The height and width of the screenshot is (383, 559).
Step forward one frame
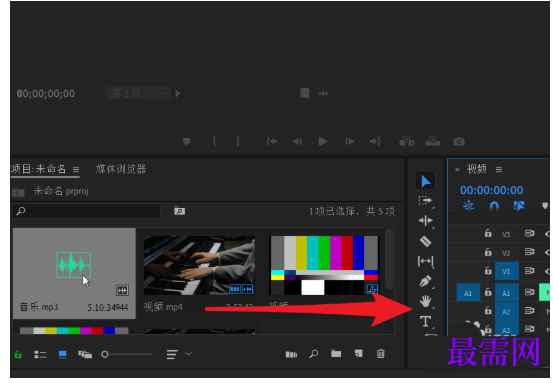[x=350, y=142]
